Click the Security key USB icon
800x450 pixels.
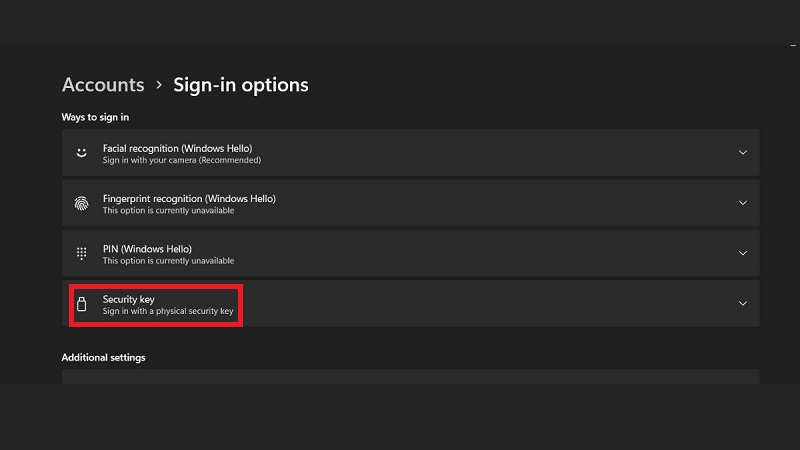pos(82,304)
